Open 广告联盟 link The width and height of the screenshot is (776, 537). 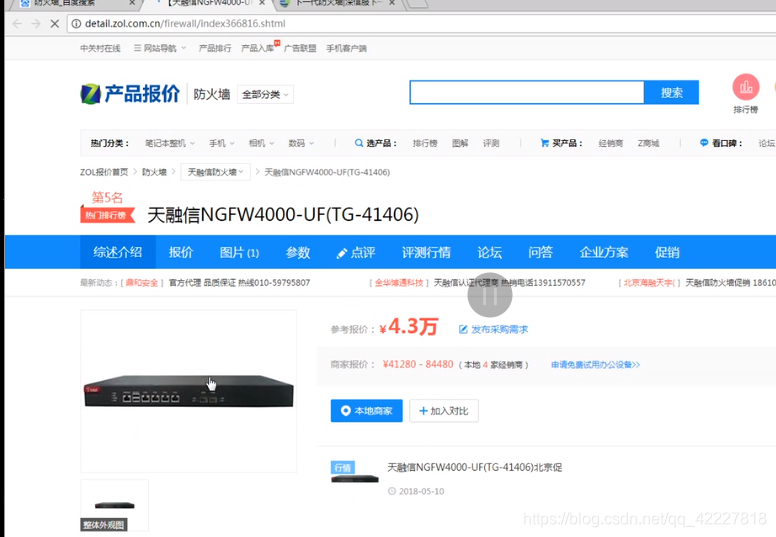300,48
